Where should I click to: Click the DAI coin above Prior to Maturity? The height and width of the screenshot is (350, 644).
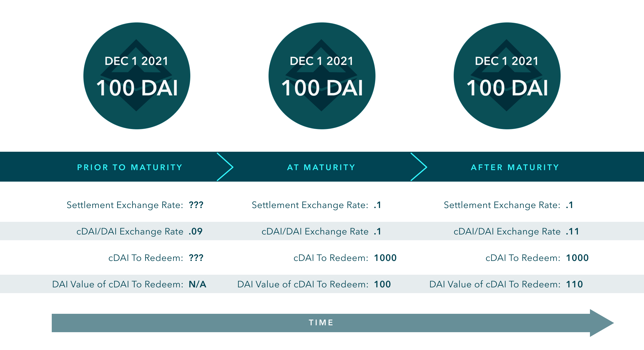click(137, 76)
